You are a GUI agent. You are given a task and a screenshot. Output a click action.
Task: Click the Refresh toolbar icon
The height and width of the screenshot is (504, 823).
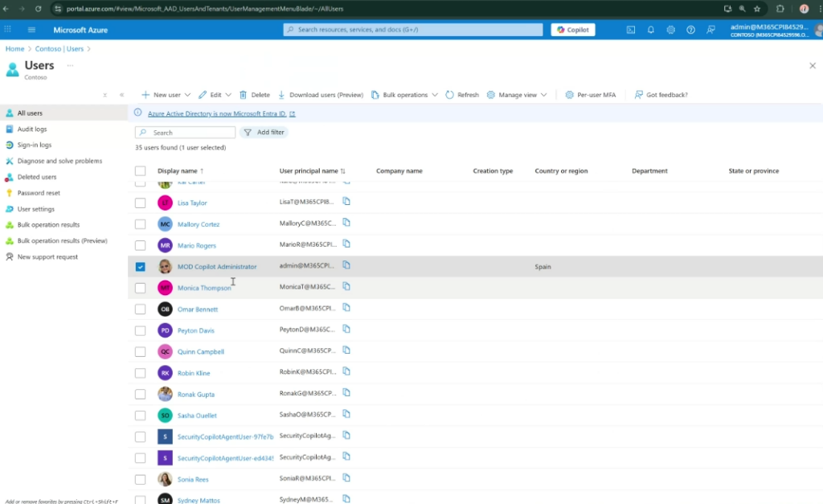pyautogui.click(x=462, y=95)
